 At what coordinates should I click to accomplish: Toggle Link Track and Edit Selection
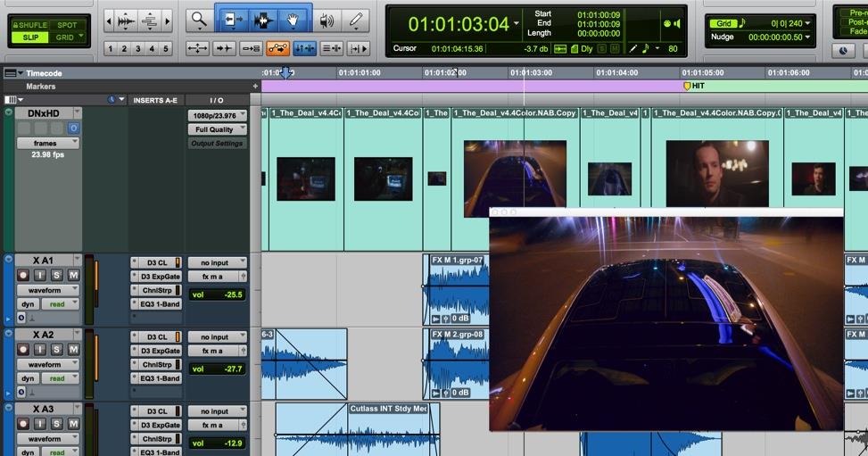point(332,49)
